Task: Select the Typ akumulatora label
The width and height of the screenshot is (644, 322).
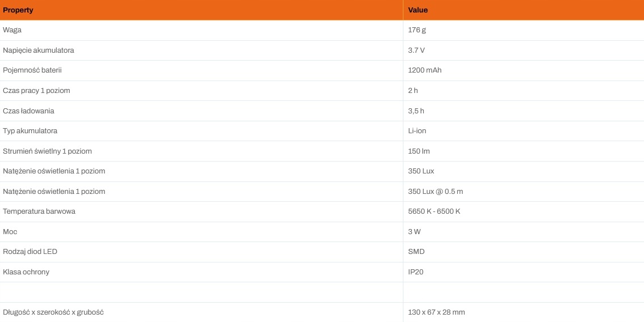Action: pyautogui.click(x=30, y=131)
